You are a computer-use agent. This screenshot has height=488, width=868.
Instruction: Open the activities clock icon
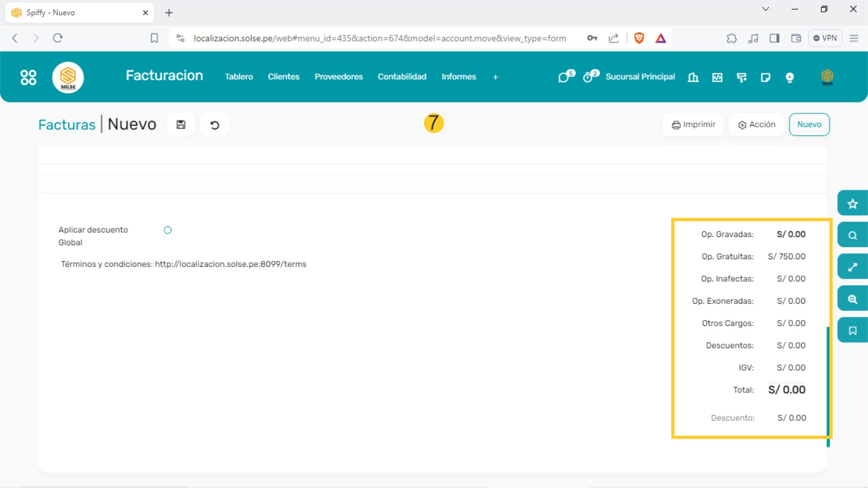point(589,77)
